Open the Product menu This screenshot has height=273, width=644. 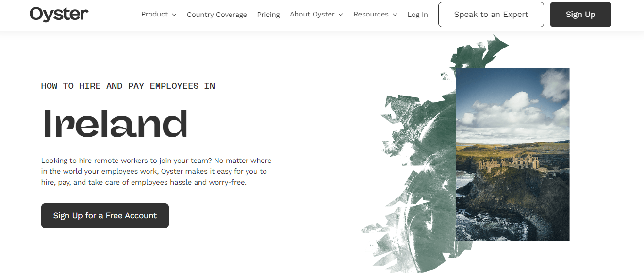[159, 15]
